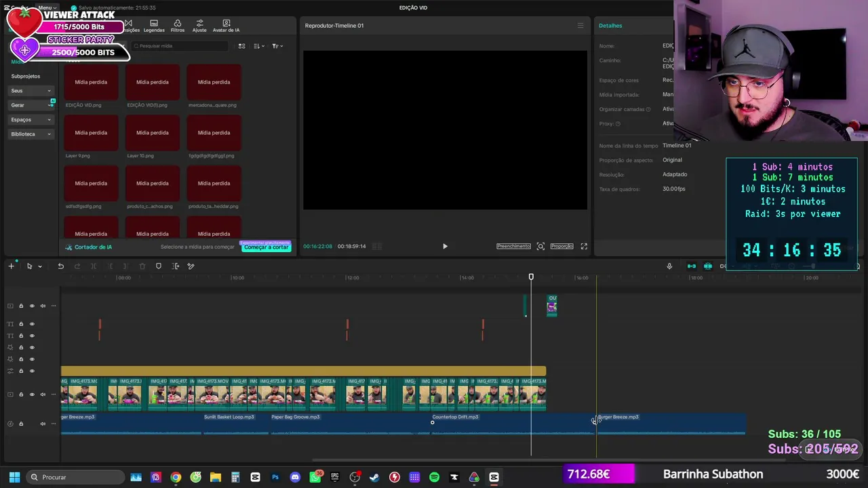Click the Pesquisar mídia search field
This screenshot has width=868, height=488.
(180, 46)
